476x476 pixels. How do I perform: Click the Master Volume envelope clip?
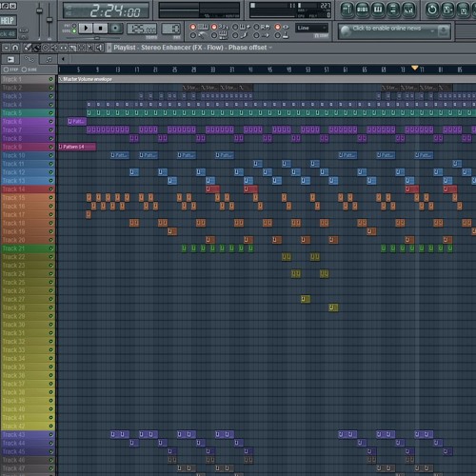(267, 79)
